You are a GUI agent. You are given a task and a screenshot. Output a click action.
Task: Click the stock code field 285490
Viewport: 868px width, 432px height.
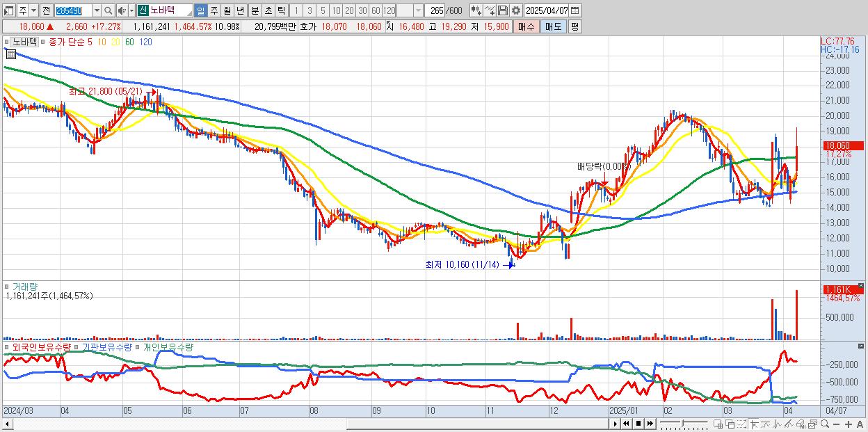coord(73,11)
